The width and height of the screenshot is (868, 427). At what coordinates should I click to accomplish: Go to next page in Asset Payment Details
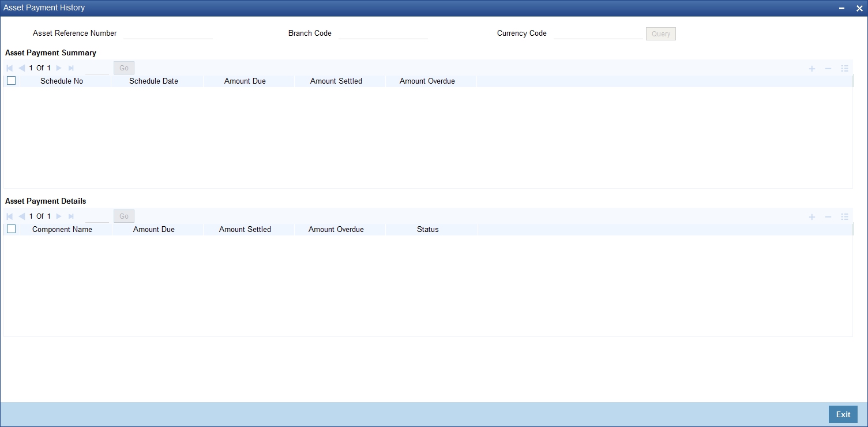coord(59,216)
